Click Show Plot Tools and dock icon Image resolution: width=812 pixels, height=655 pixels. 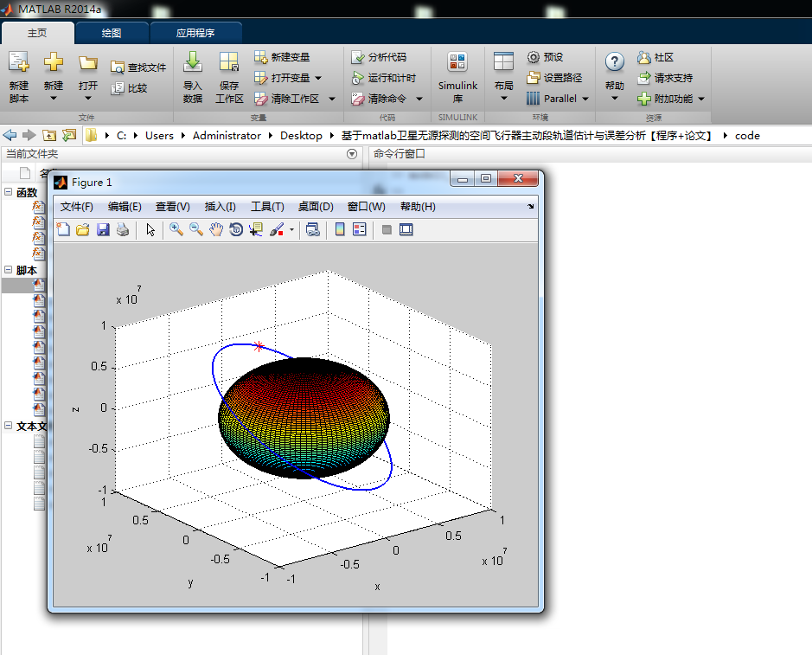[406, 229]
